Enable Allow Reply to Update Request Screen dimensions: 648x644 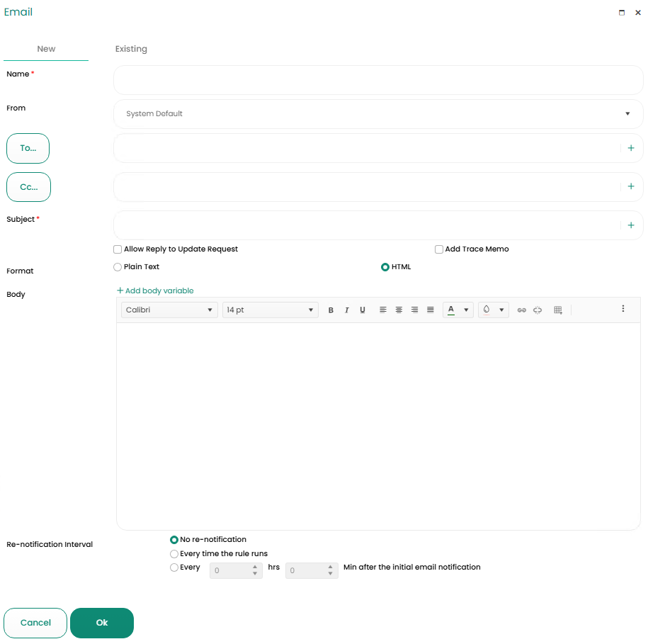click(118, 249)
